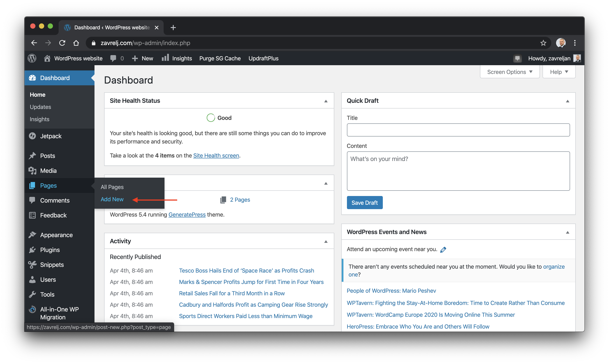Open Media library in sidebar
This screenshot has height=364, width=609.
click(x=59, y=171)
